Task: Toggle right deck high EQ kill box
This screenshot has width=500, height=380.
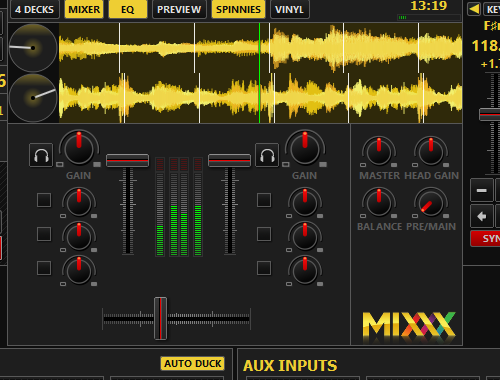Action: coord(264,200)
